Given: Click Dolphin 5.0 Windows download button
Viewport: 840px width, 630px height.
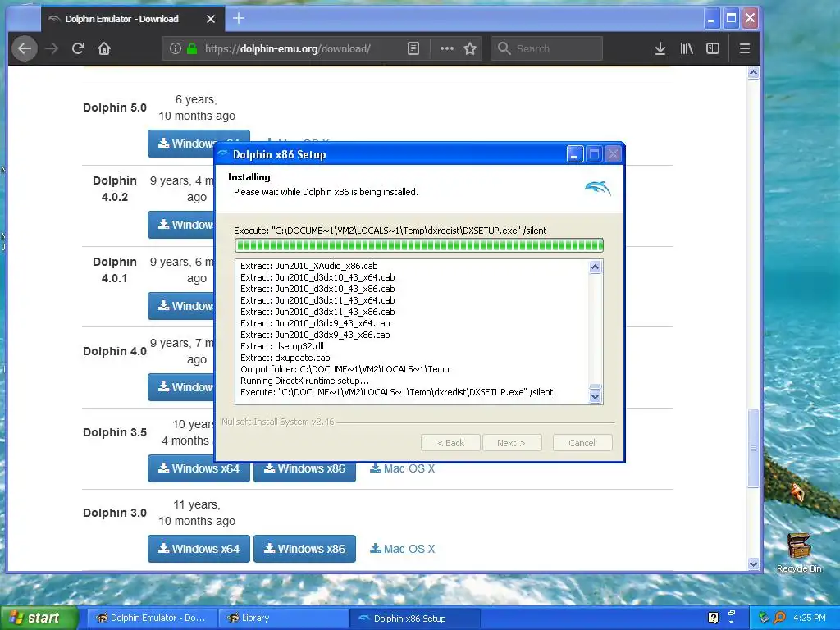Looking at the screenshot, I should 181,144.
